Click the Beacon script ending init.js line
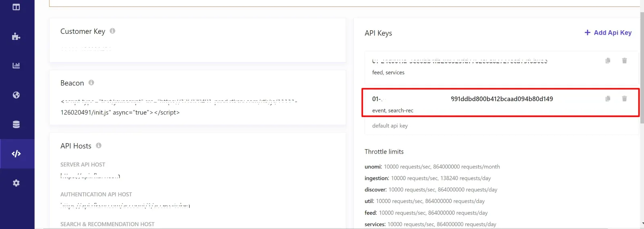This screenshot has height=229, width=644. click(120, 112)
